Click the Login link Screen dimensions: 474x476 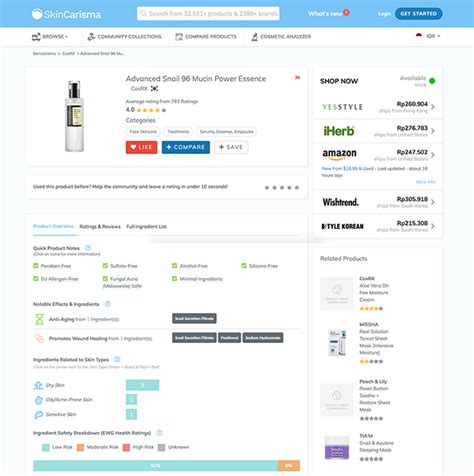coord(384,14)
